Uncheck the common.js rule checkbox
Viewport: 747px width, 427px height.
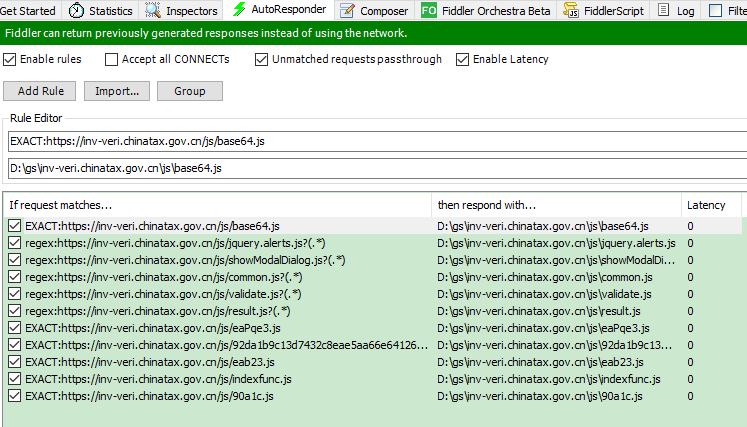tap(15, 277)
